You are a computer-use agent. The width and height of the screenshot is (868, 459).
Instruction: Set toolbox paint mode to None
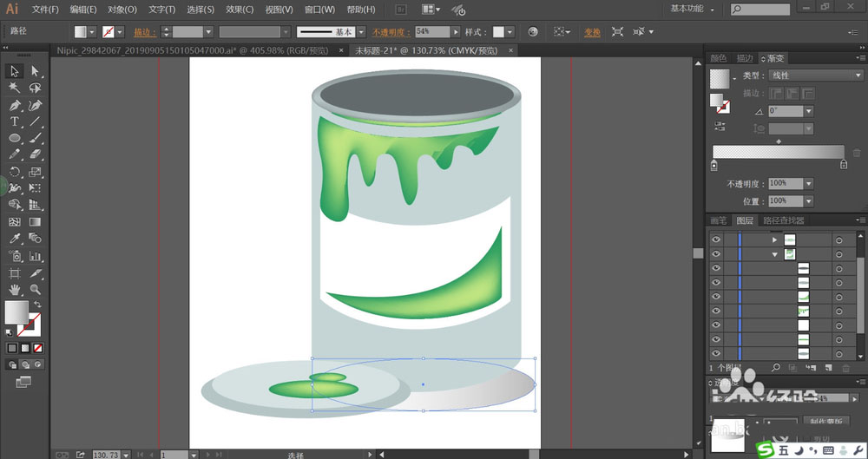37,348
